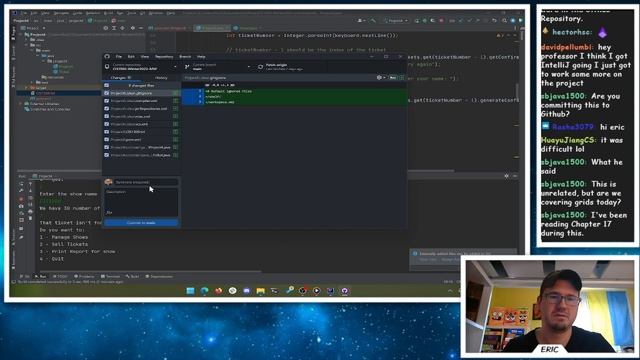Screen dimensions: 640x360
Task: Click the user avatar beside the commit summary field
Action: (109, 182)
